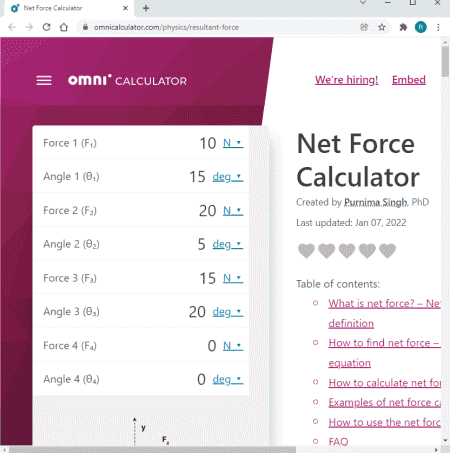The width and height of the screenshot is (450, 453).
Task: Open How to use the net force link
Action: coord(385,422)
